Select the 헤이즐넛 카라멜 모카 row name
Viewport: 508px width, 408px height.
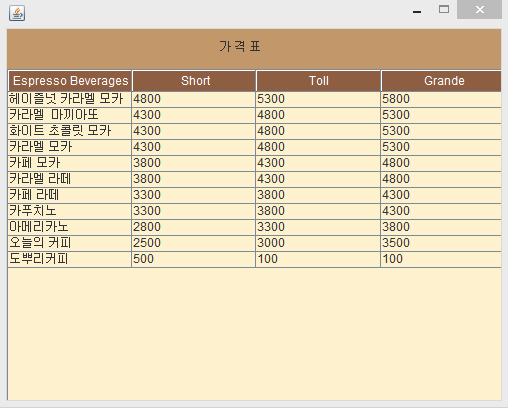tap(70, 99)
